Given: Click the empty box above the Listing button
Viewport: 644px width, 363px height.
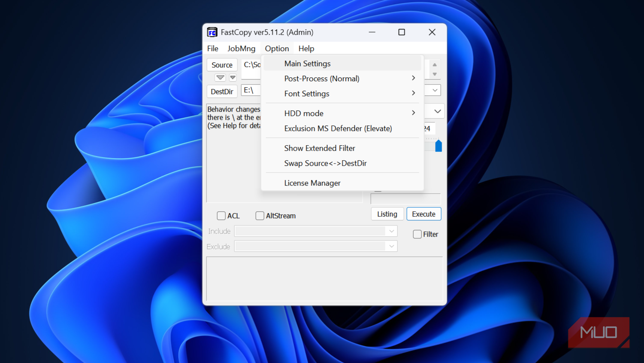Looking at the screenshot, I should point(405,198).
